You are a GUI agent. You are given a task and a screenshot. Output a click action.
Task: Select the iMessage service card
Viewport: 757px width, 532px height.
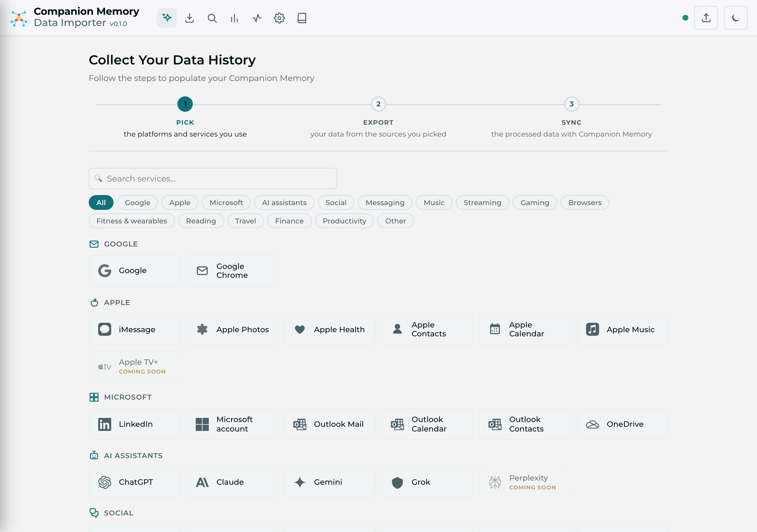[x=135, y=329]
